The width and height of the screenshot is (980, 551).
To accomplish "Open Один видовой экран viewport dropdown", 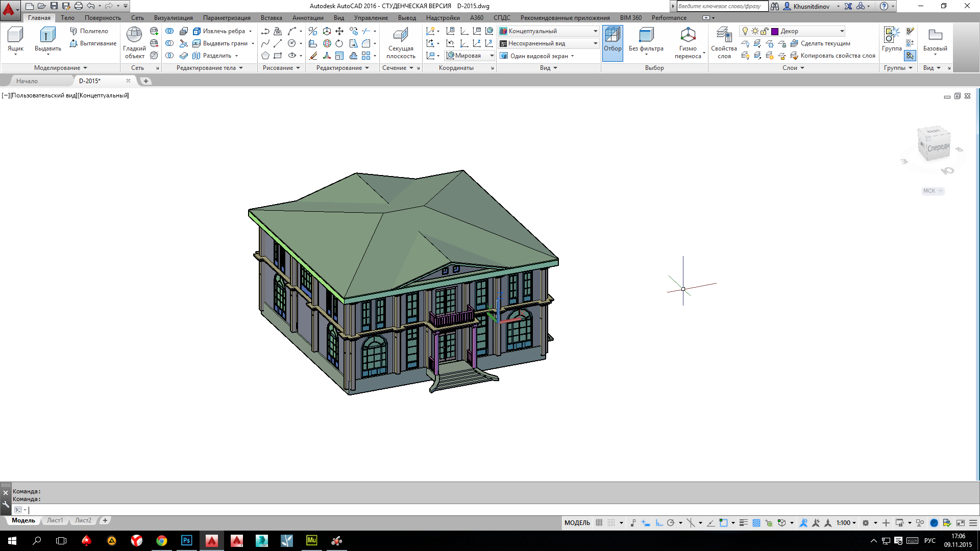I will [x=537, y=56].
